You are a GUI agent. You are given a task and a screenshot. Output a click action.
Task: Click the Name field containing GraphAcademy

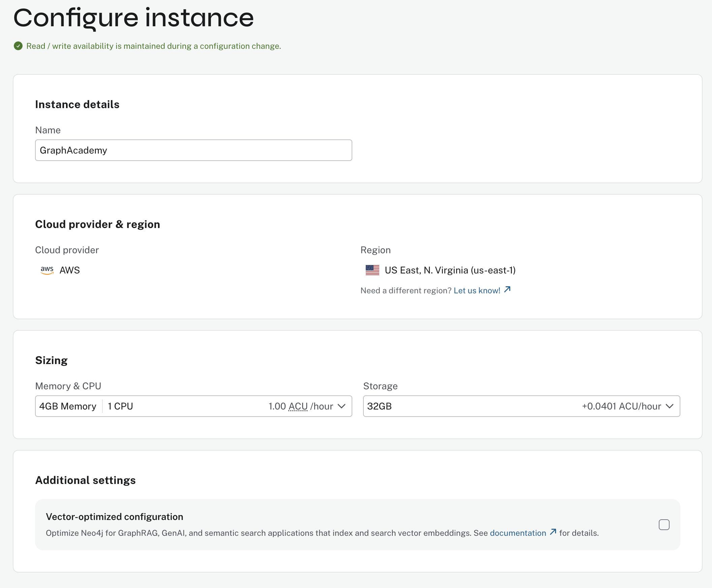pos(193,150)
